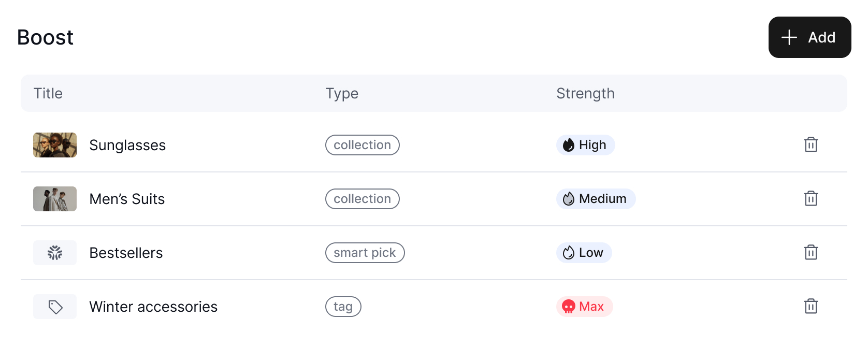This screenshot has height=348, width=868.
Task: Click the plus icon inside the Add button
Action: 788,37
